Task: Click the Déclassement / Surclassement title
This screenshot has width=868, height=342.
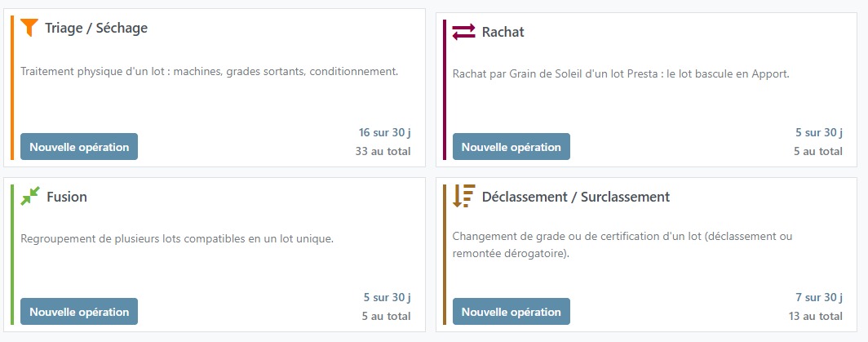Action: click(576, 197)
